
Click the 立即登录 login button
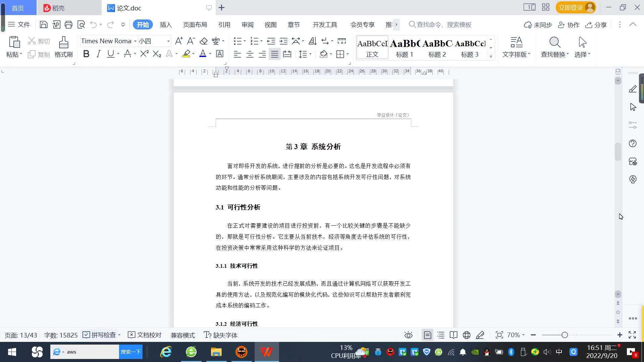pyautogui.click(x=571, y=7)
